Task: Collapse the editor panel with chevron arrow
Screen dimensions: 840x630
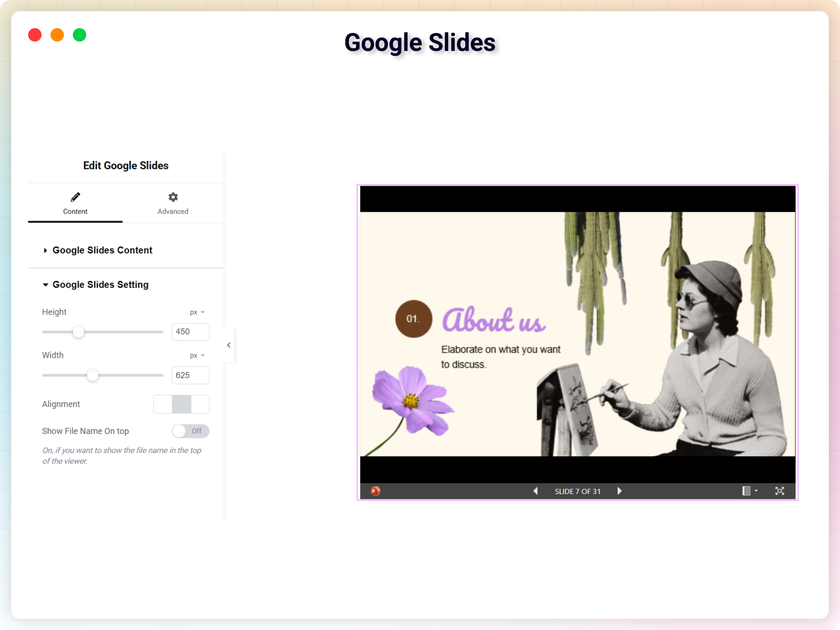Action: coord(229,345)
